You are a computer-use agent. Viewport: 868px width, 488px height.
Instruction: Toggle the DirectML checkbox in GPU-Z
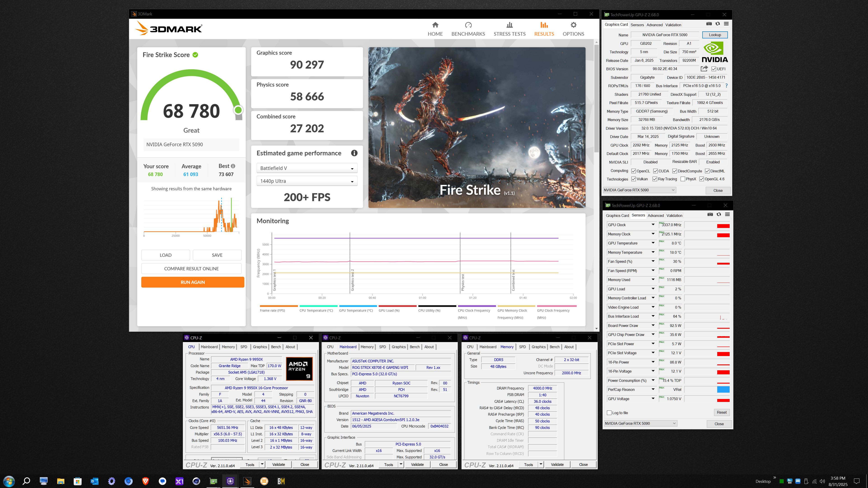coord(707,171)
